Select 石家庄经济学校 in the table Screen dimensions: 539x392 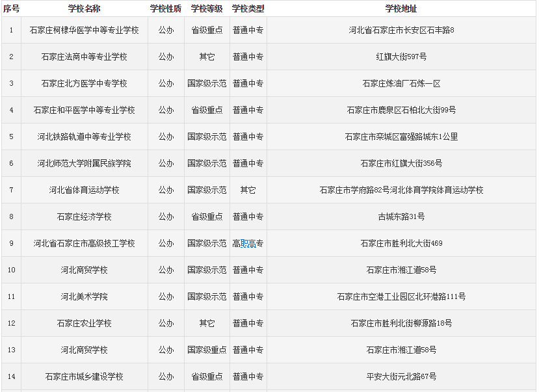point(85,216)
